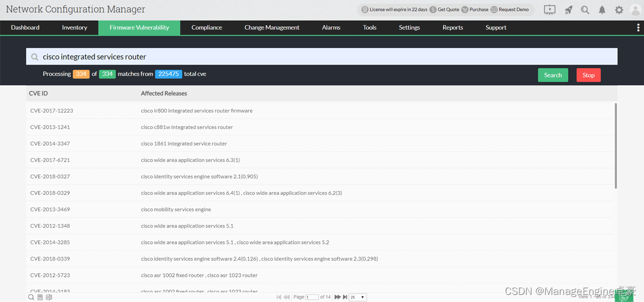Open the notifications bell

pyautogui.click(x=602, y=10)
